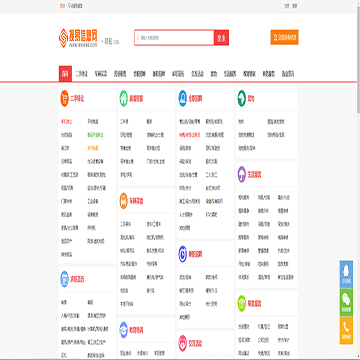The height and width of the screenshot is (360, 360).
Task: Select the 二手 nav tab beside 首页
Action: click(81, 74)
